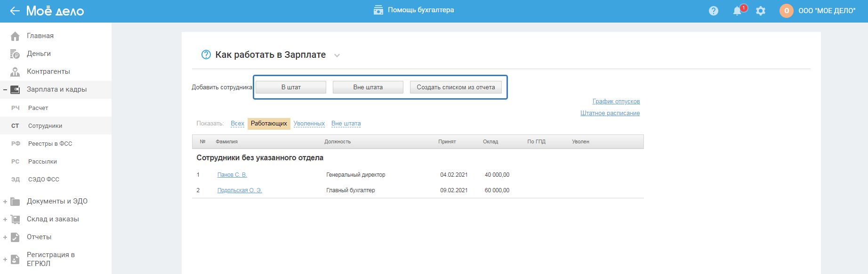Screen dimensions: 868x274
Task: Show Уволенных employees filter
Action: tap(309, 124)
